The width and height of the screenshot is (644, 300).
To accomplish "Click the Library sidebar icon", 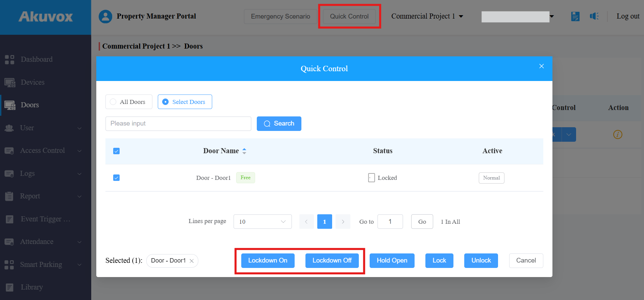I will tap(9, 287).
